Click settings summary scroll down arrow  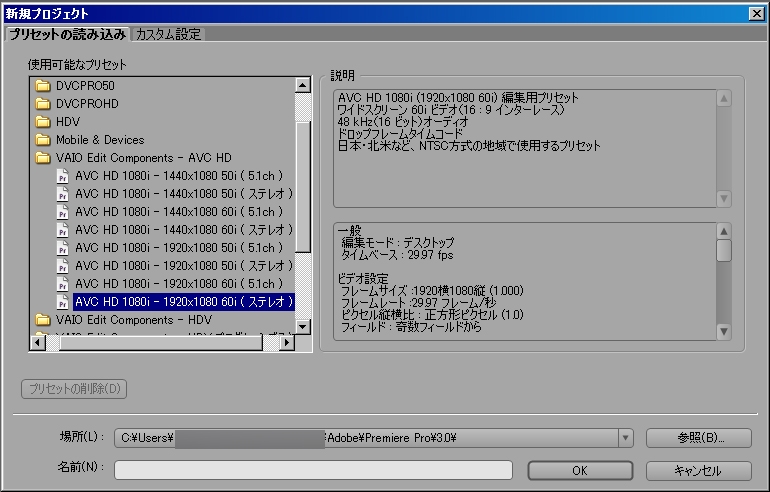723,332
